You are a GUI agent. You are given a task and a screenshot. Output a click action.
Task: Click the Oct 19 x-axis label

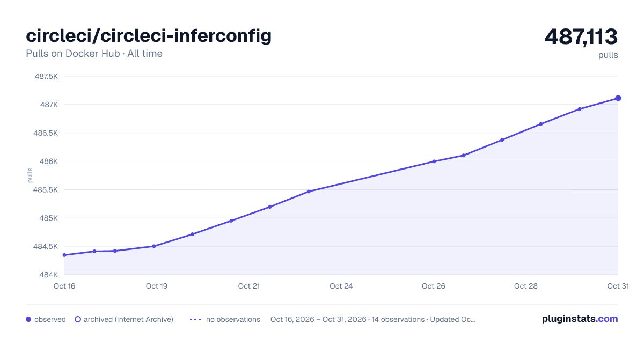coord(157,286)
